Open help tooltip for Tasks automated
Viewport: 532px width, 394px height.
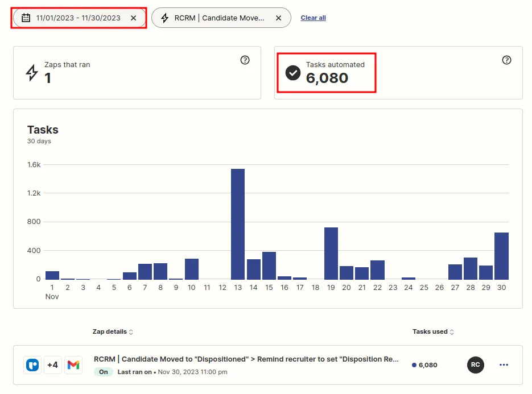[506, 60]
